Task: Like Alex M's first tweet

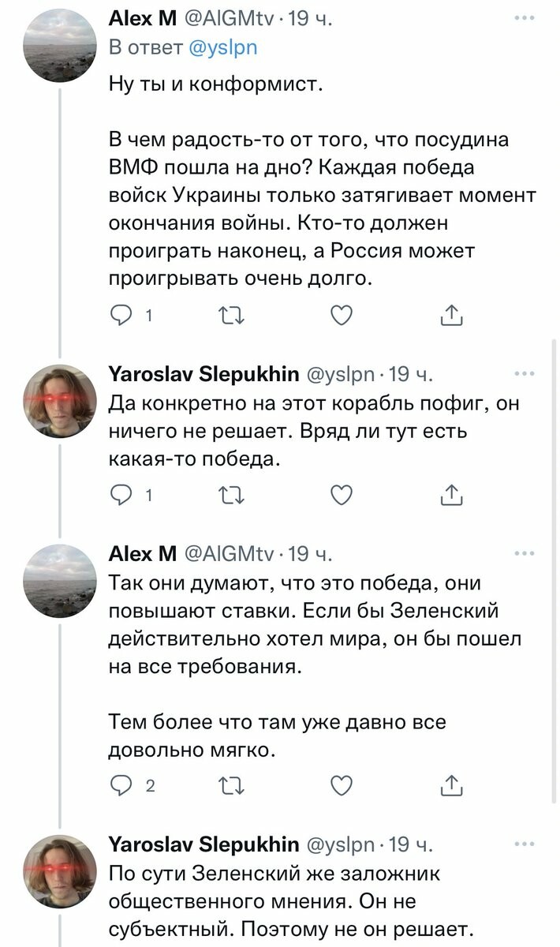Action: (x=339, y=316)
